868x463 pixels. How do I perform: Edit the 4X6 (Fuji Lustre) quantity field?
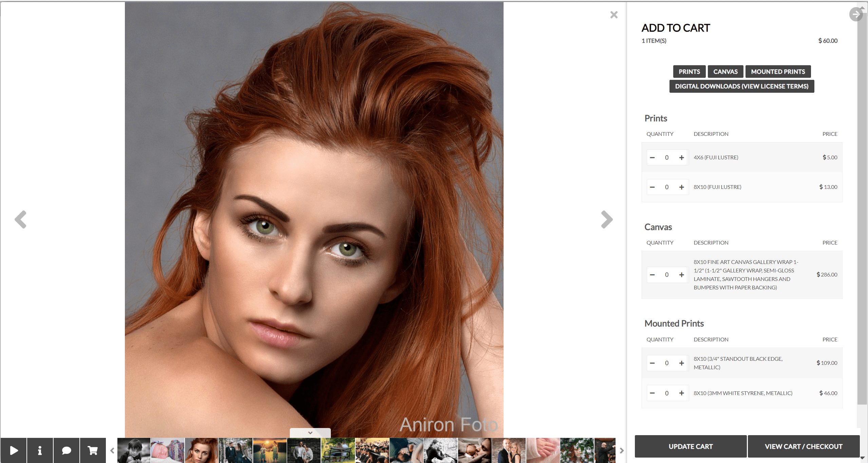667,158
